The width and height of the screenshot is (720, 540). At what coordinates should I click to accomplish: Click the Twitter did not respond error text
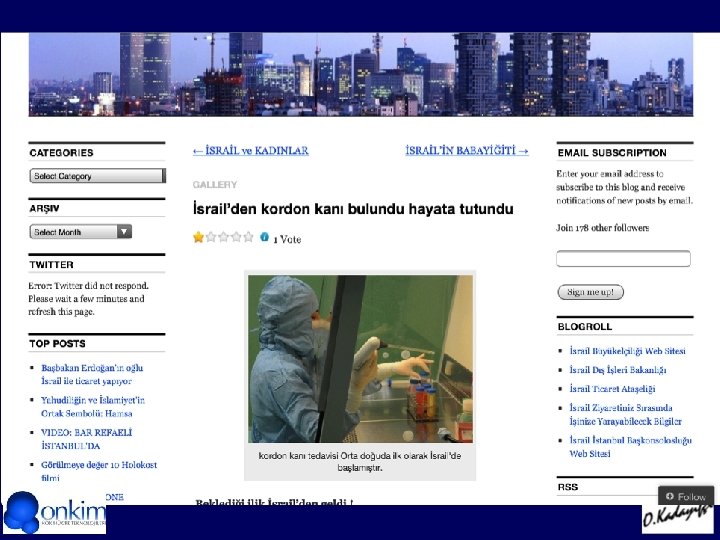88,298
